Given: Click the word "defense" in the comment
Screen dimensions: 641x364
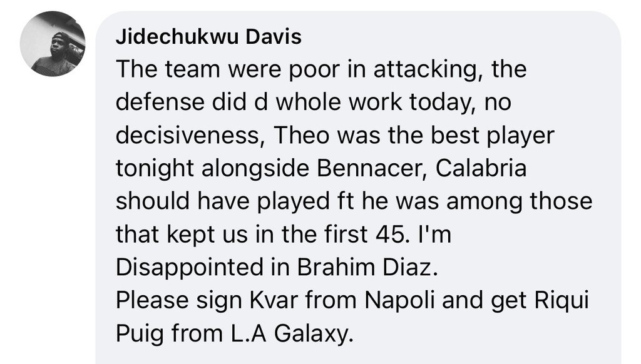Looking at the screenshot, I should pos(160,102).
